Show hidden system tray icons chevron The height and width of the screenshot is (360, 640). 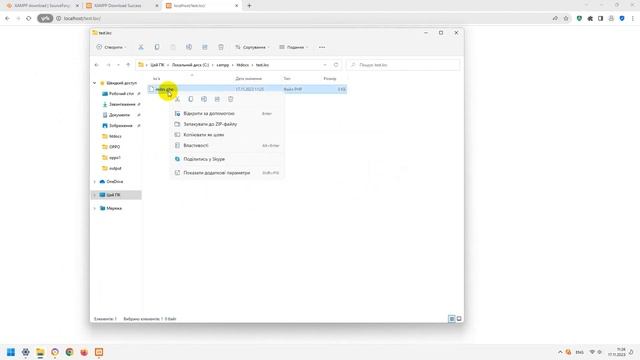click(560, 352)
